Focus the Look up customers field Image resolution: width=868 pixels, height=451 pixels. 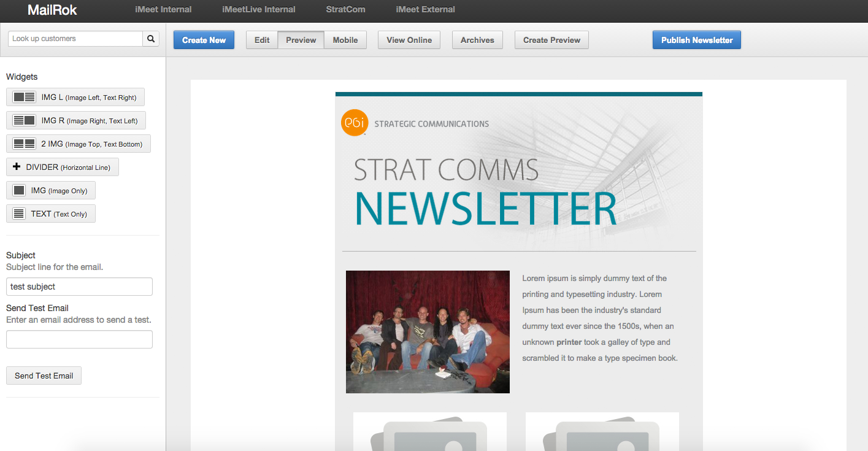click(x=75, y=39)
